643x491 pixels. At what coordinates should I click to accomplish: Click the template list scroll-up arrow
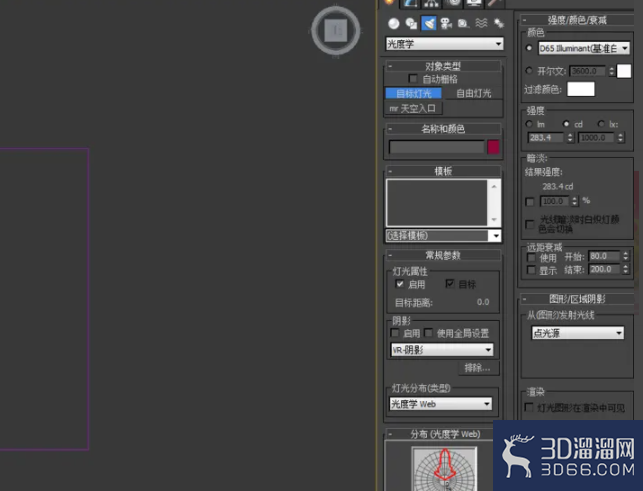click(x=494, y=187)
